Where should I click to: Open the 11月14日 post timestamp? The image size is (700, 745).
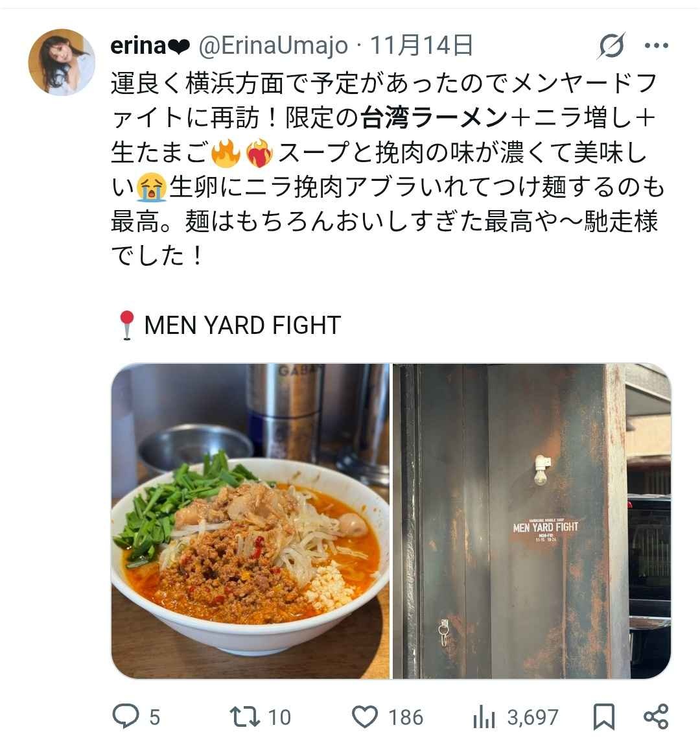click(421, 45)
